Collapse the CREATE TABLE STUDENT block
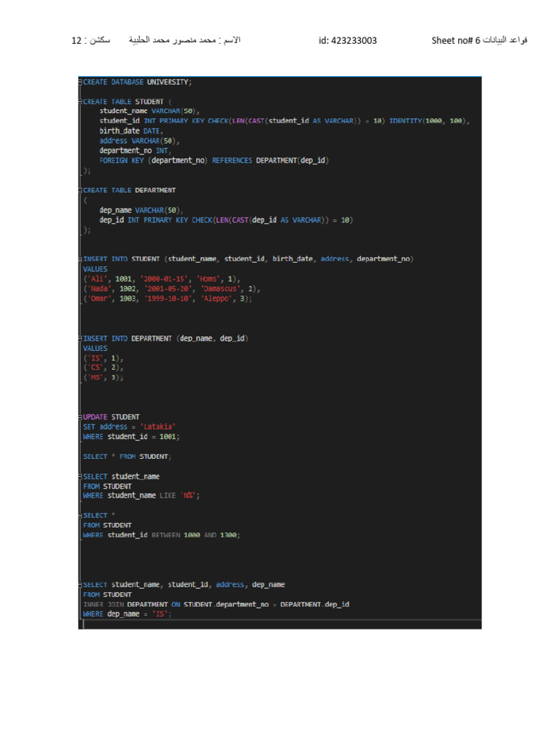The image size is (560, 747). pyautogui.click(x=80, y=101)
